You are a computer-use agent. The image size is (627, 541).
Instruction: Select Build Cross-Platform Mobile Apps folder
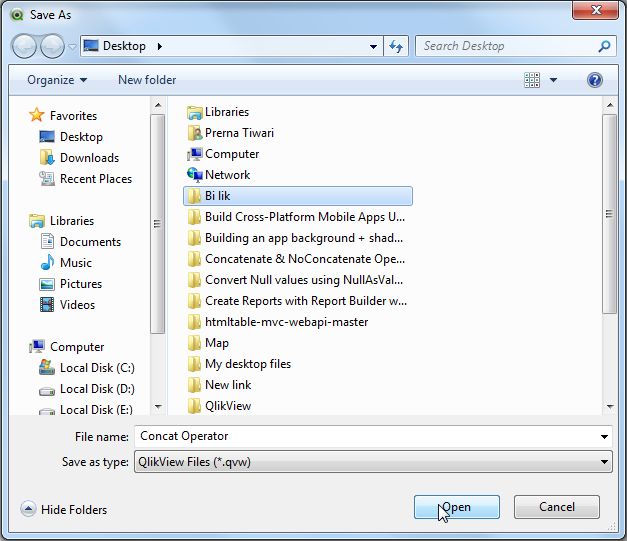(296, 217)
